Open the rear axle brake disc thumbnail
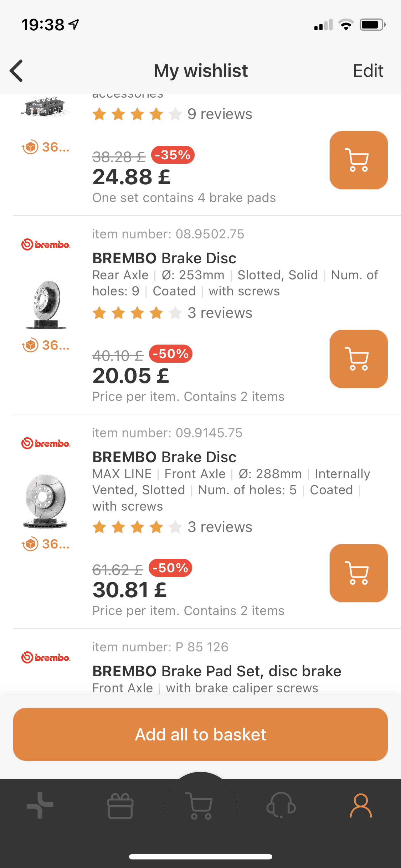Viewport: 401px width, 868px height. coord(46,305)
